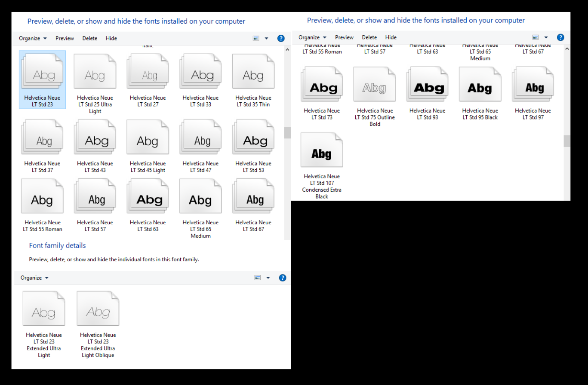The height and width of the screenshot is (385, 588).
Task: Click Hide in the right fonts window toolbar
Action: tap(391, 37)
